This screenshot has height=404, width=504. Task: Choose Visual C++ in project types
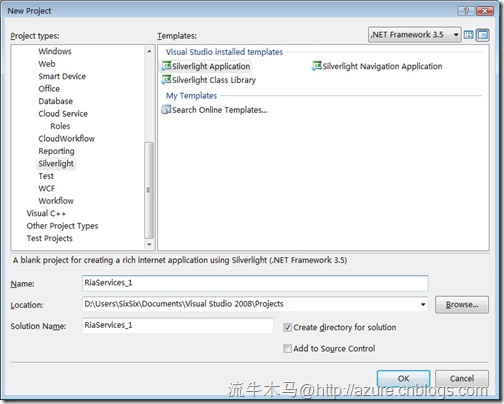(x=46, y=213)
